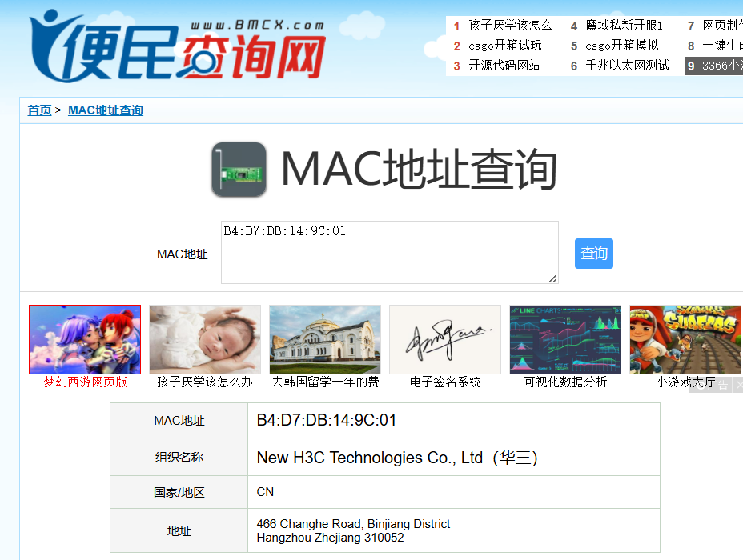
Task: Click the network card MAC icon
Action: pyautogui.click(x=239, y=170)
